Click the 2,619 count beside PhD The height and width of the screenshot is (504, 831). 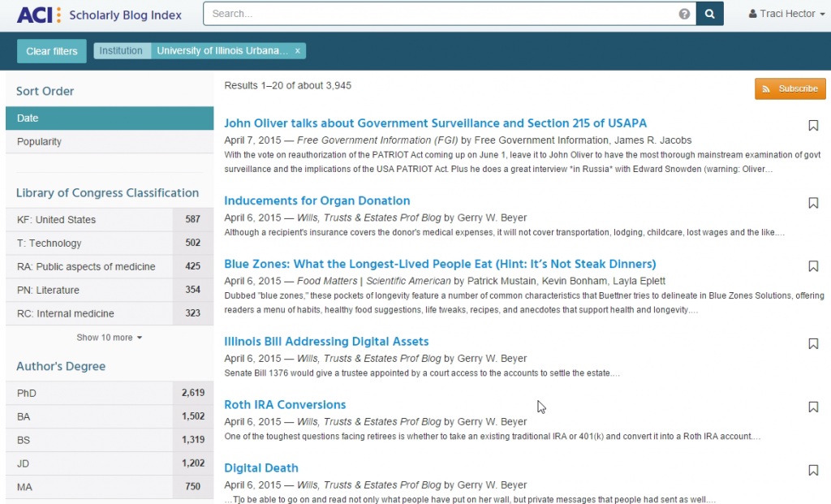click(x=193, y=393)
